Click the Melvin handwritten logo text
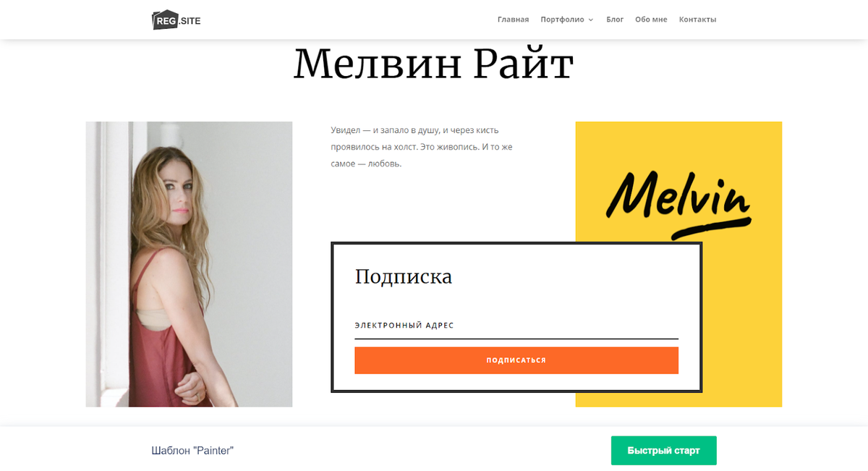Viewport: 868px width, 471px height. click(678, 195)
